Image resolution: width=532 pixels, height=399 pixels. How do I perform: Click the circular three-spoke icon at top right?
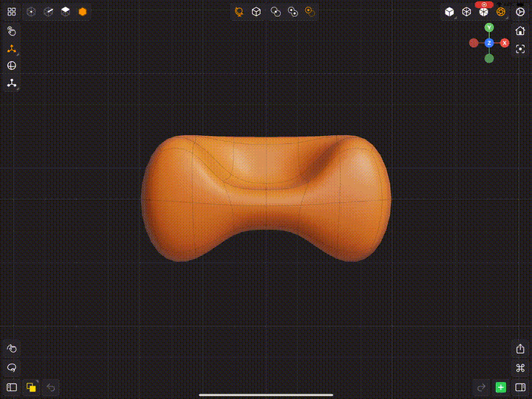click(x=520, y=12)
